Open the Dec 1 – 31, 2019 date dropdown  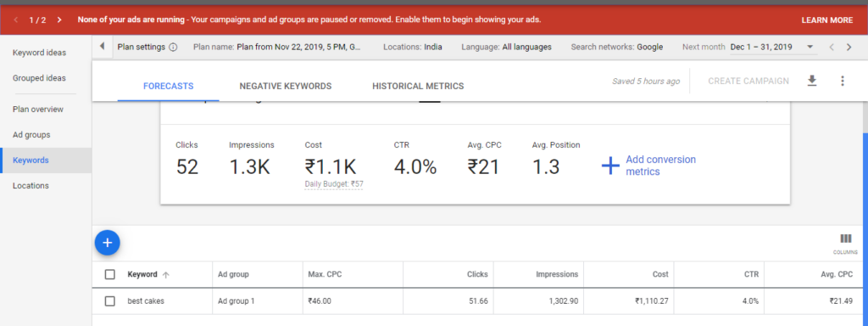pos(773,48)
